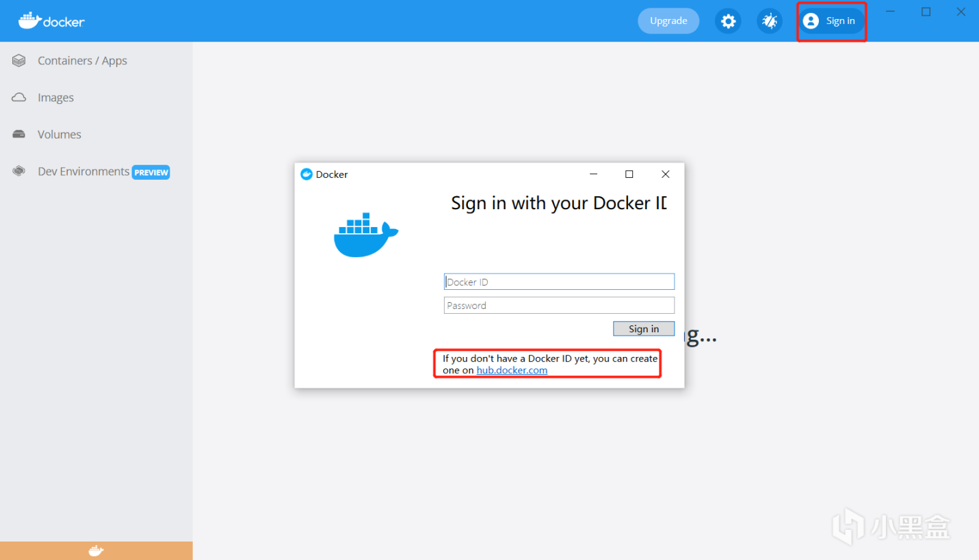Click the Upgrade button
The height and width of the screenshot is (560, 979).
(668, 21)
